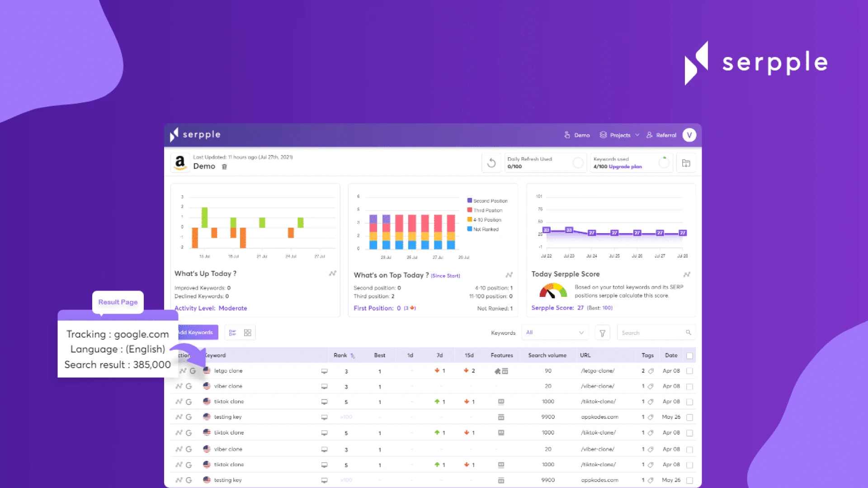Open the keyword filter funnel icon

coord(602,333)
